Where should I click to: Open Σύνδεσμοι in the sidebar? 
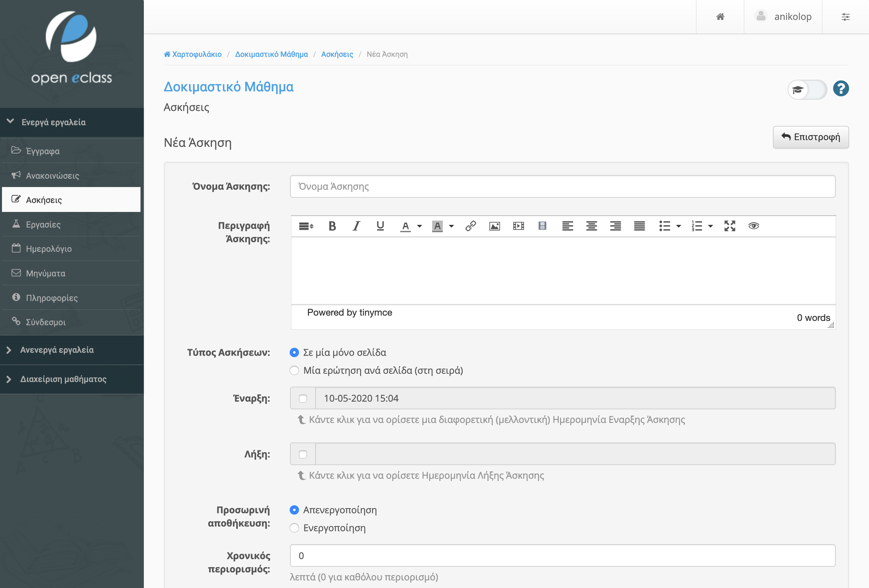(x=71, y=322)
